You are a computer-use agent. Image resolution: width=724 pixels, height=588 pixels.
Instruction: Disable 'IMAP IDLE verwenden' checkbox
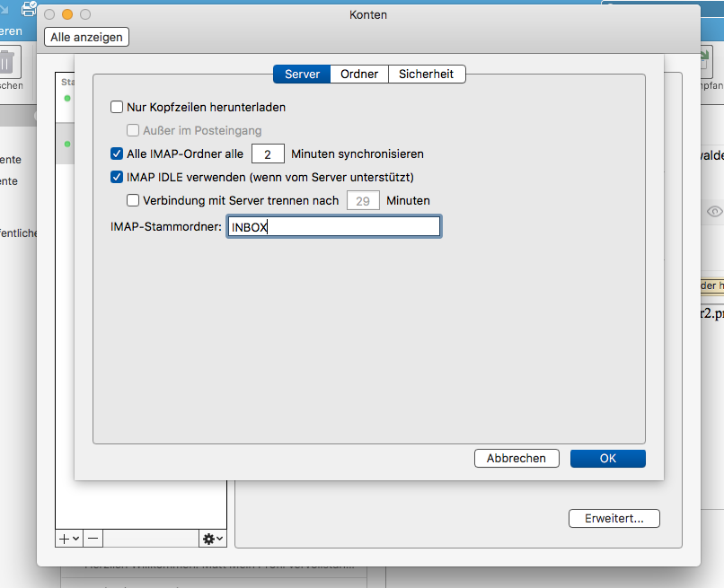(117, 178)
